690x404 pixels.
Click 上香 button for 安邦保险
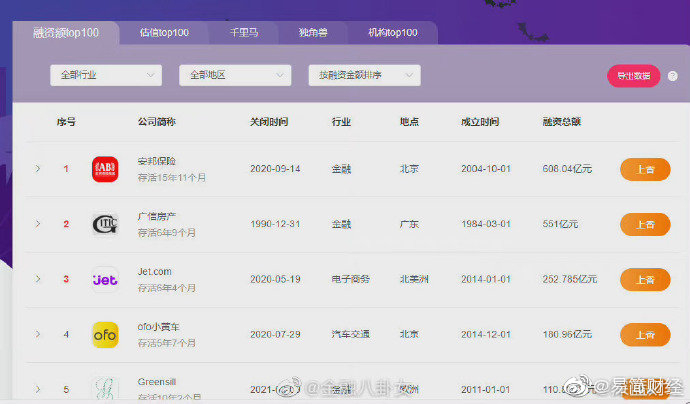[x=645, y=169]
